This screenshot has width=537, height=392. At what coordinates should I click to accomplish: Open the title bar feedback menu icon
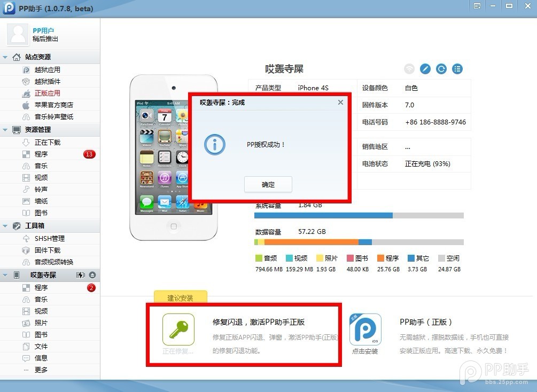coord(477,6)
